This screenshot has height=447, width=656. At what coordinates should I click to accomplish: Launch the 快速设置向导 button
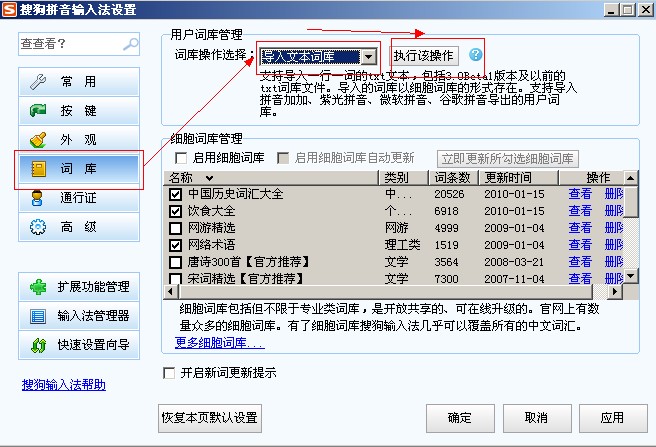(x=79, y=345)
